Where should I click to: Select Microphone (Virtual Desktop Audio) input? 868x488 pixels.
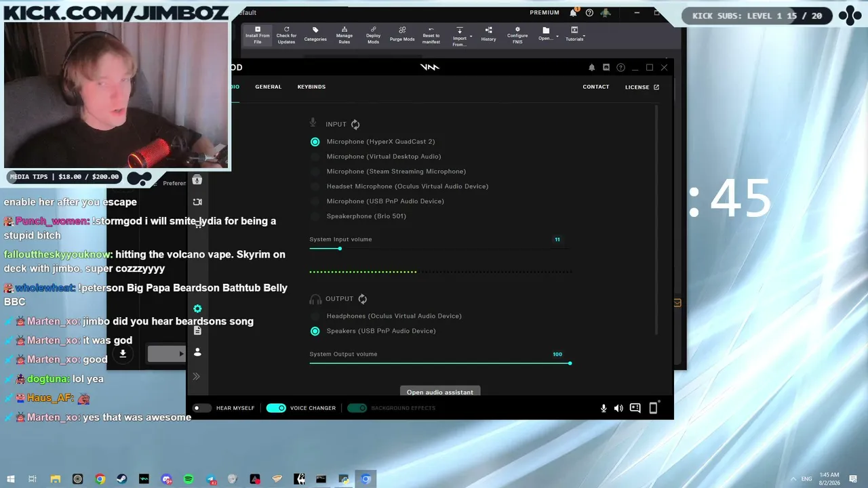pyautogui.click(x=376, y=157)
